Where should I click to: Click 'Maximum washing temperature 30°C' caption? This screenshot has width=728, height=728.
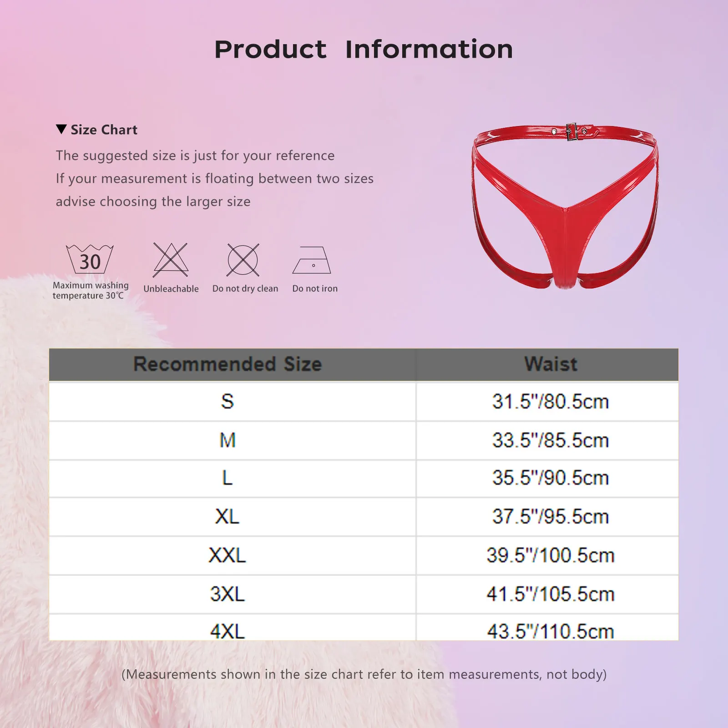click(91, 290)
